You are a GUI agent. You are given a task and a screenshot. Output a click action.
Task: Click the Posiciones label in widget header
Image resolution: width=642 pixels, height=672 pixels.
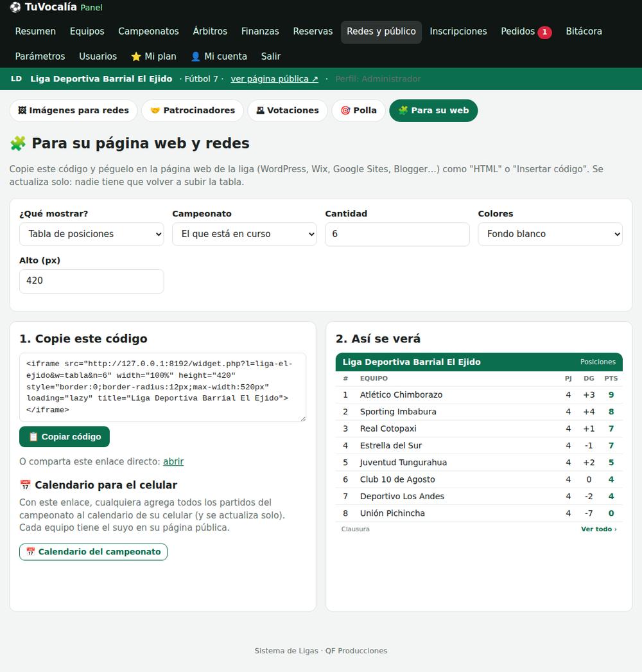[598, 362]
